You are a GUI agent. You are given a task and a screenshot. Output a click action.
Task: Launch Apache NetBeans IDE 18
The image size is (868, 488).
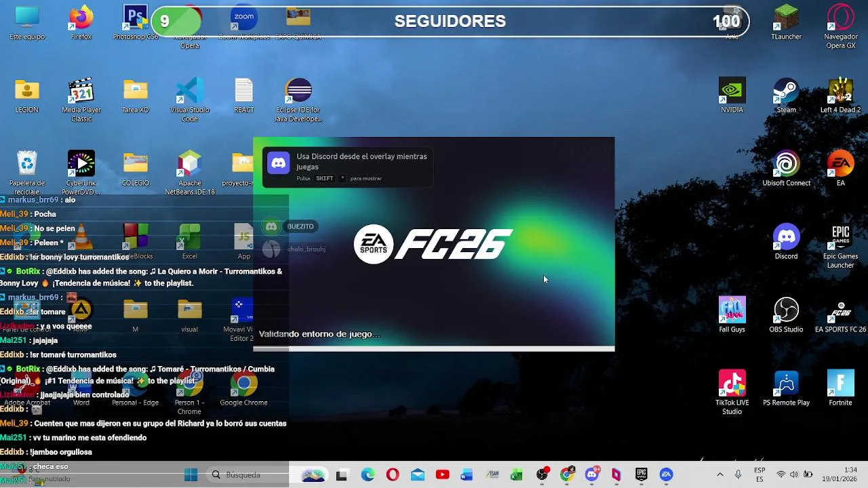190,172
